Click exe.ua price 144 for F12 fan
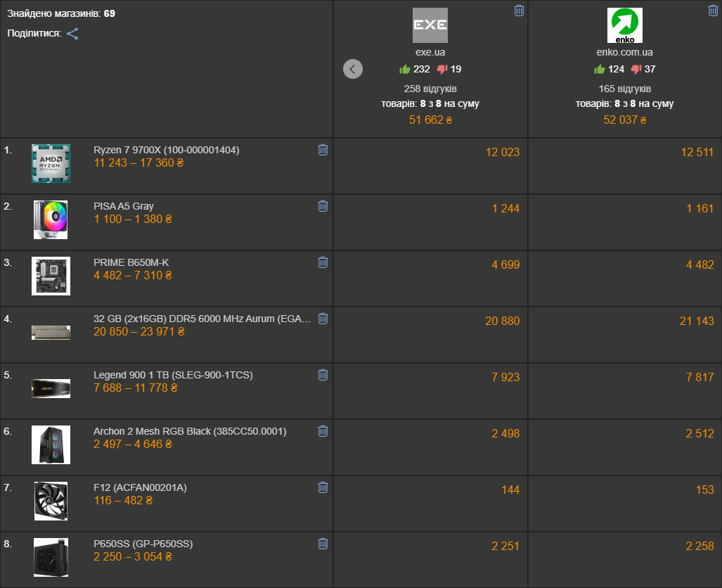 (x=510, y=490)
